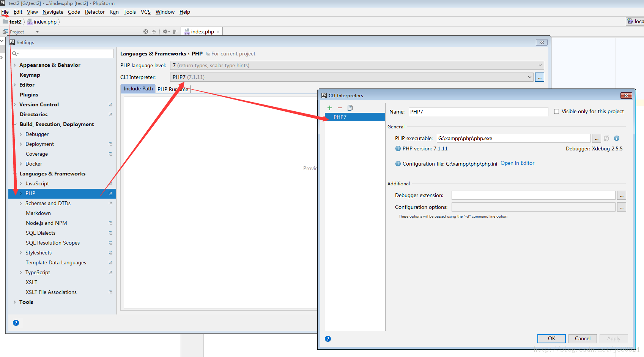This screenshot has height=357, width=644.
Task: Open the File menu
Action: tap(5, 12)
